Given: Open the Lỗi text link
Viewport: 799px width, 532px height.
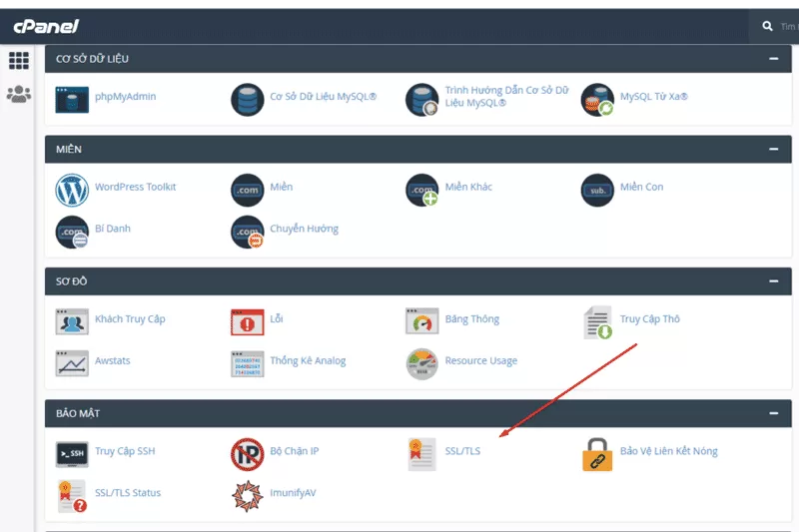Looking at the screenshot, I should pos(277,318).
